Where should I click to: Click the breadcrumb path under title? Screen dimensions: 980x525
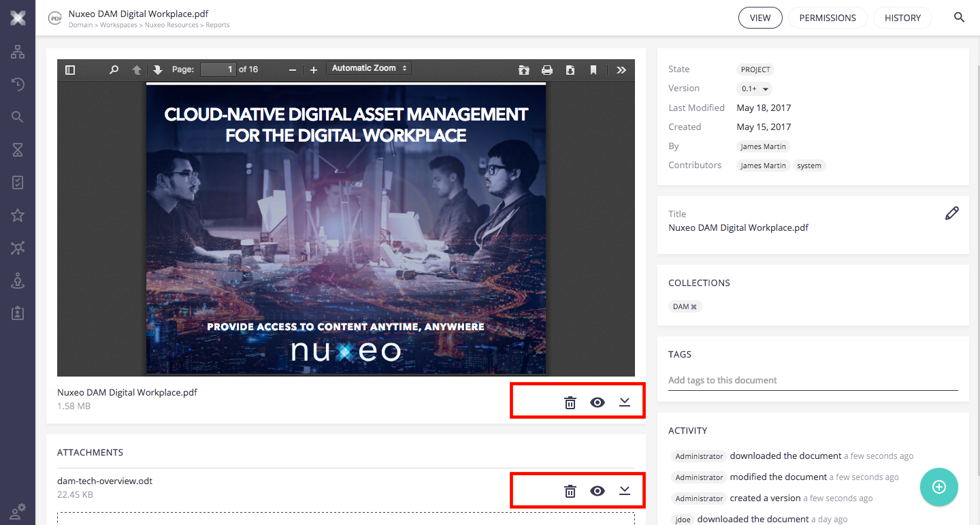click(149, 25)
